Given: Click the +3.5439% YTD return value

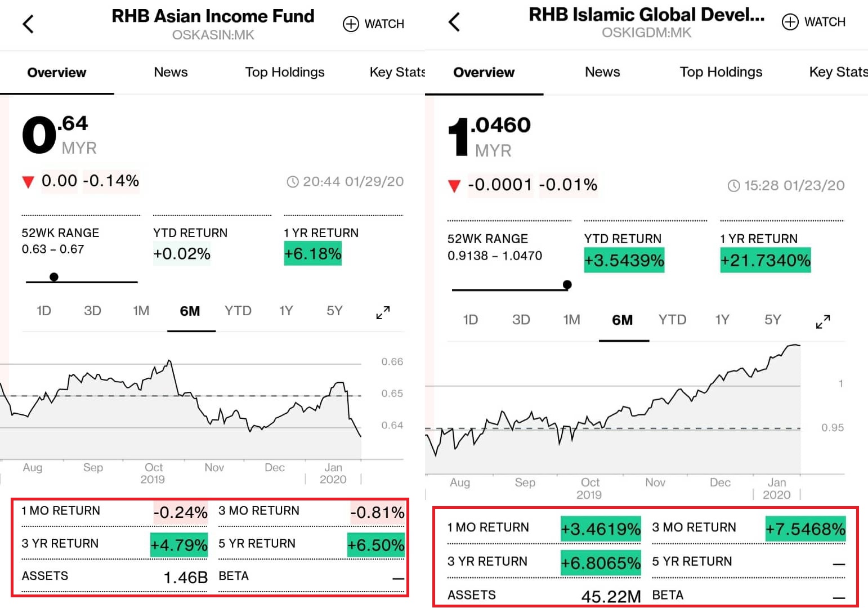Looking at the screenshot, I should 624,260.
